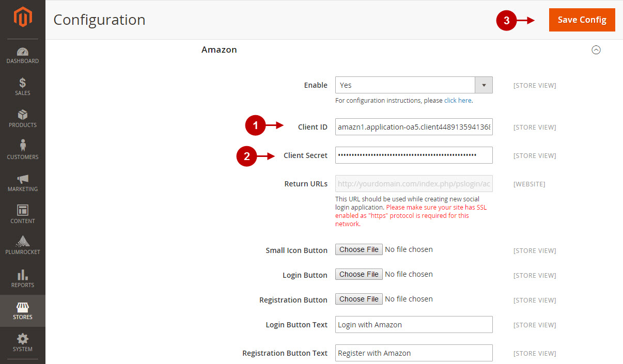The image size is (623, 364).
Task: Open the Customers person icon
Action: click(23, 146)
